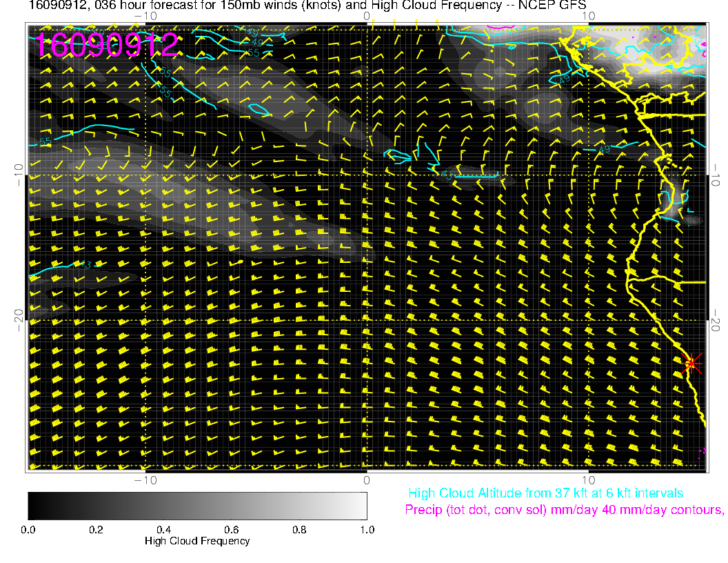The image size is (728, 563).
Task: Click the -20 latitude label on left axis
Action: 19,320
